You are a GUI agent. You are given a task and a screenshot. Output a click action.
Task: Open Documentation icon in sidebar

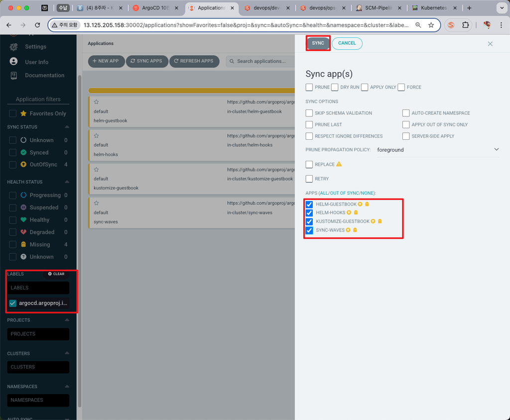pyautogui.click(x=13, y=76)
